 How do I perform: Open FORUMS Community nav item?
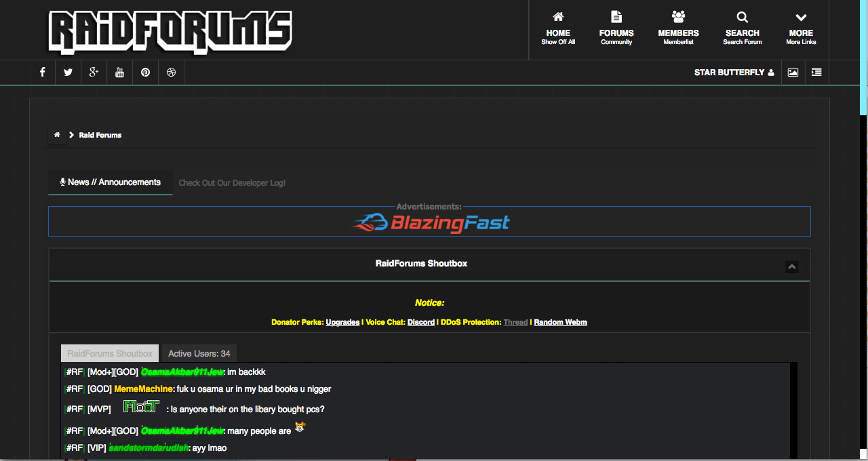tap(616, 29)
